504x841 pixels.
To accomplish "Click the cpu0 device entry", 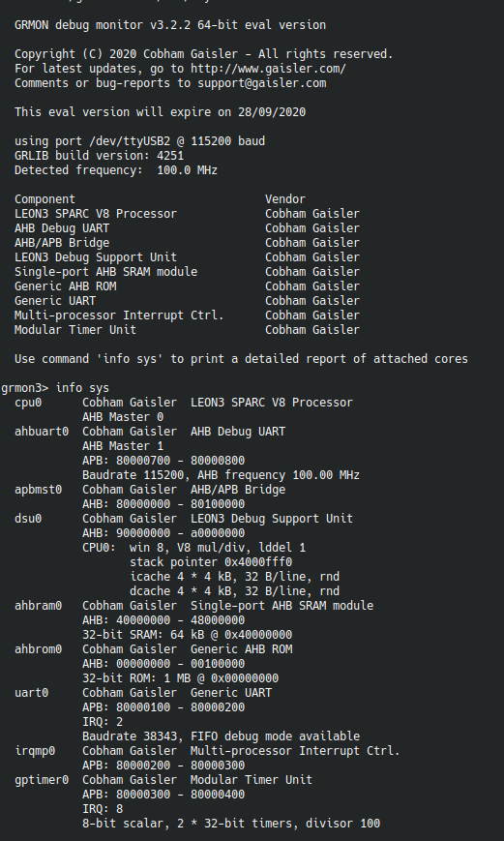I will coord(28,403).
